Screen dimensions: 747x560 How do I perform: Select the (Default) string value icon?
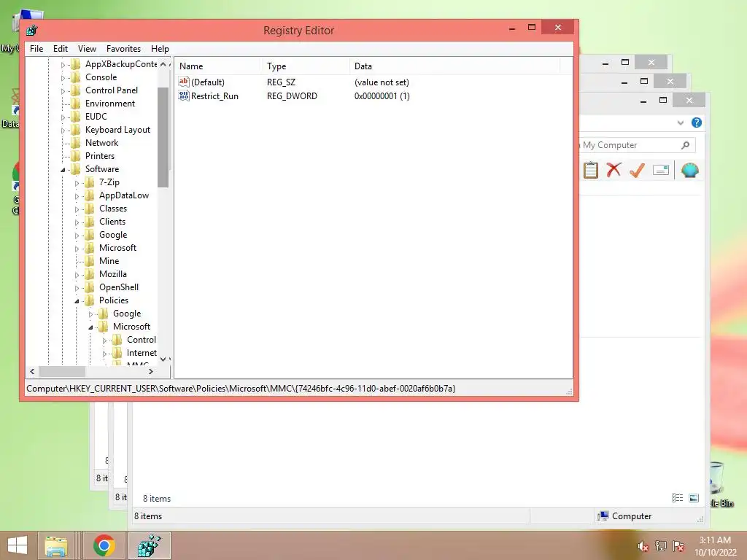[184, 82]
